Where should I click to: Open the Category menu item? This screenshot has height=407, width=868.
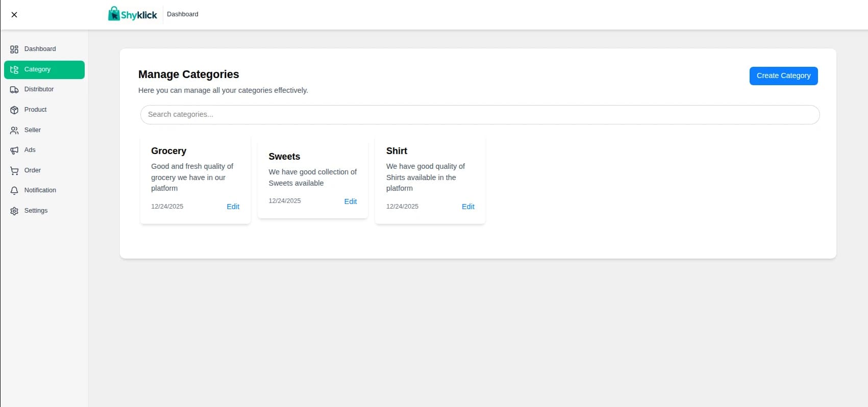(44, 70)
